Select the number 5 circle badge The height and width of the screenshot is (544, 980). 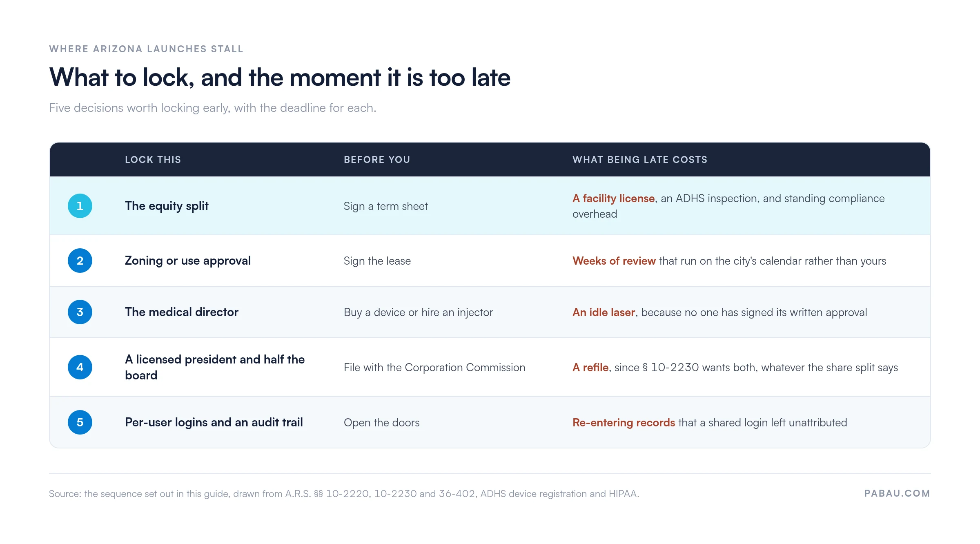tap(80, 422)
